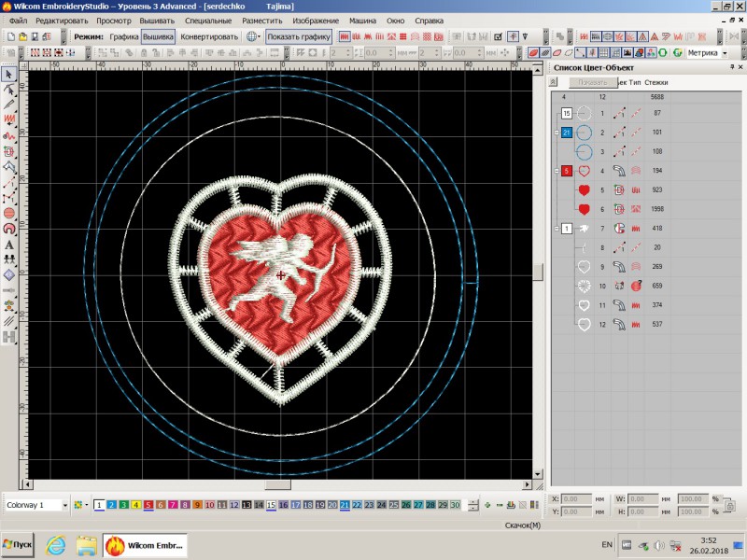Viewport: 747px width, 560px height.
Task: Toggle the hatched oval display icon
Action: pyautogui.click(x=545, y=53)
